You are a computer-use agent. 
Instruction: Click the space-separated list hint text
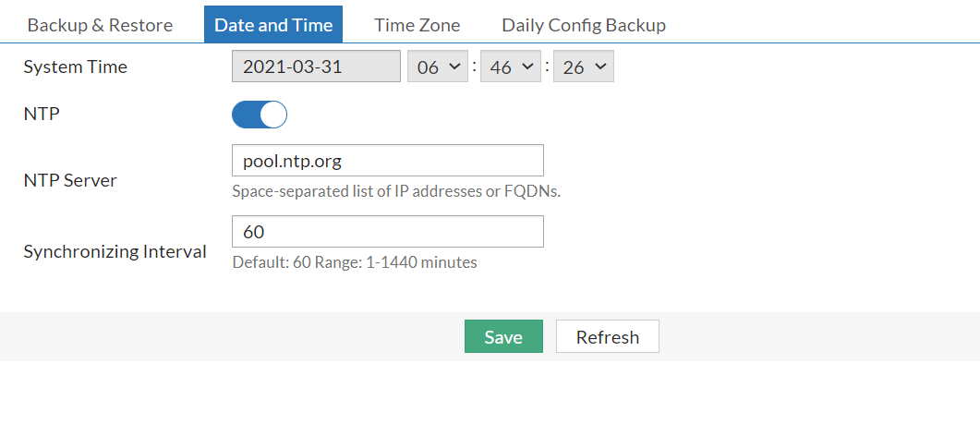click(396, 191)
